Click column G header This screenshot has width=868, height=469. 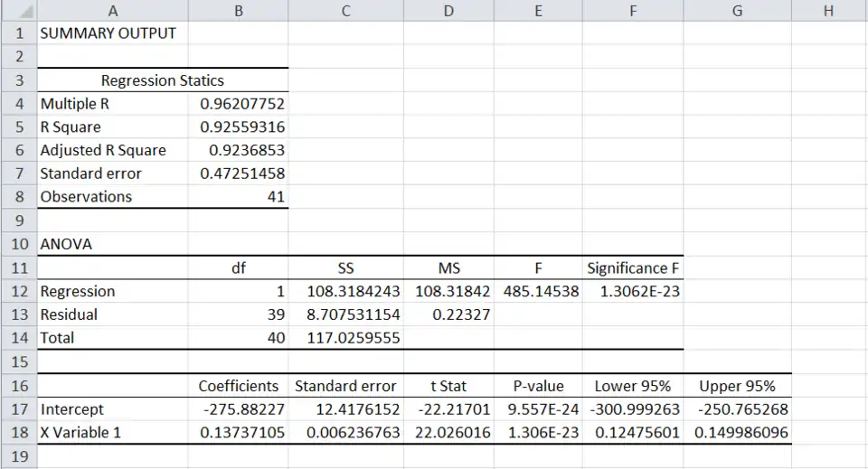[x=737, y=11]
